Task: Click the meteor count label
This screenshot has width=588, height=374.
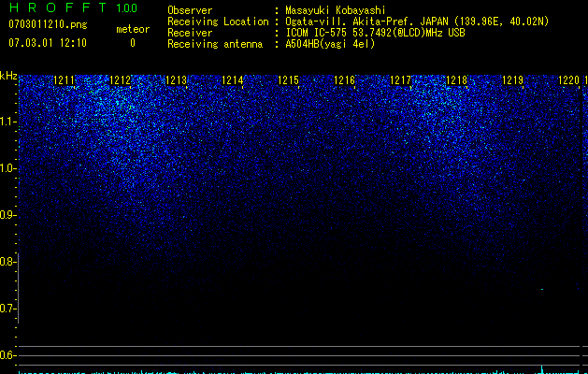Action: [133, 29]
